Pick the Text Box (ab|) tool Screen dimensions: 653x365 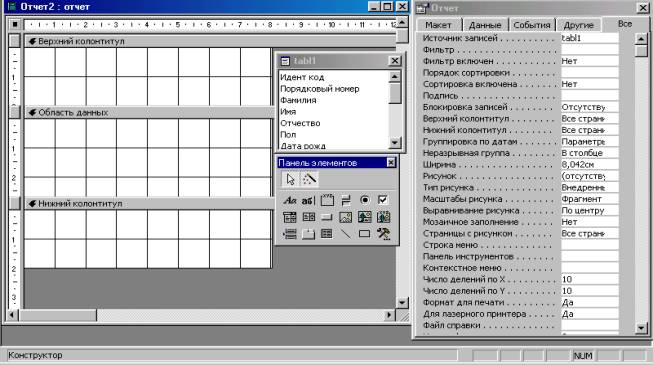[308, 200]
